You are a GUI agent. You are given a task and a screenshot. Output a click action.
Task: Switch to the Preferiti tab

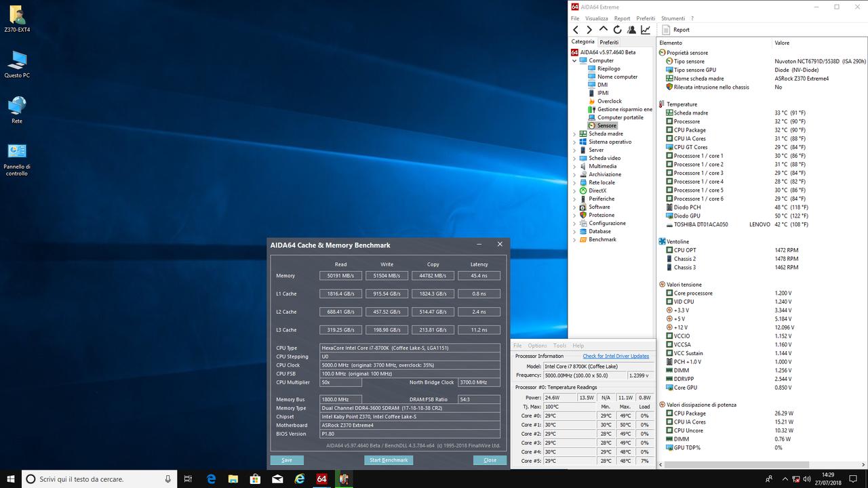(608, 42)
